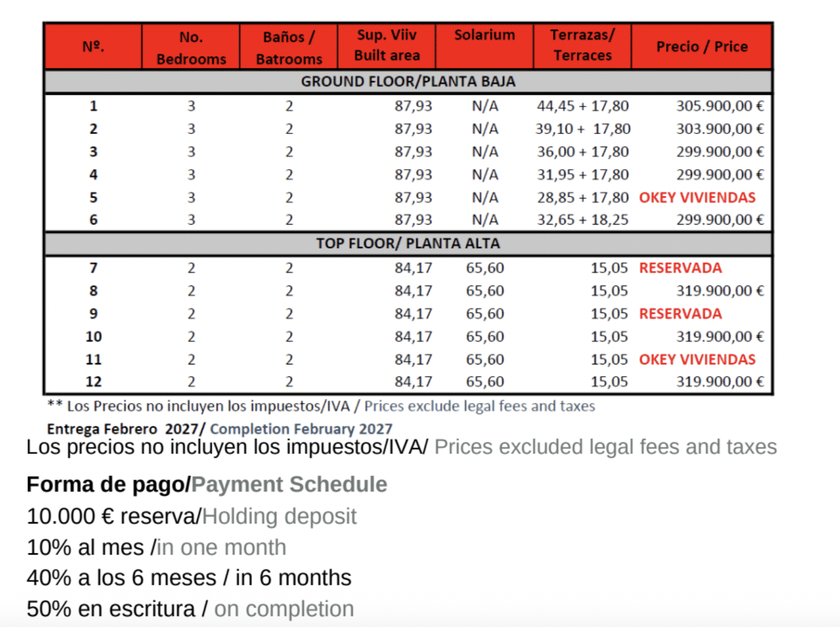Click the 10.000 € reserva/Holding deposit line
Viewport: 840px width, 627px height.
point(191,516)
